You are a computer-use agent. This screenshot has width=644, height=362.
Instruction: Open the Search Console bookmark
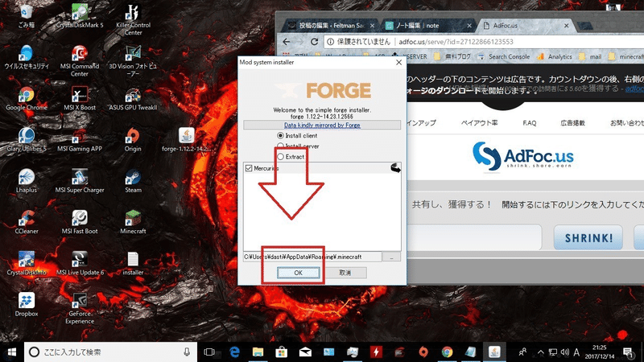[x=505, y=56]
